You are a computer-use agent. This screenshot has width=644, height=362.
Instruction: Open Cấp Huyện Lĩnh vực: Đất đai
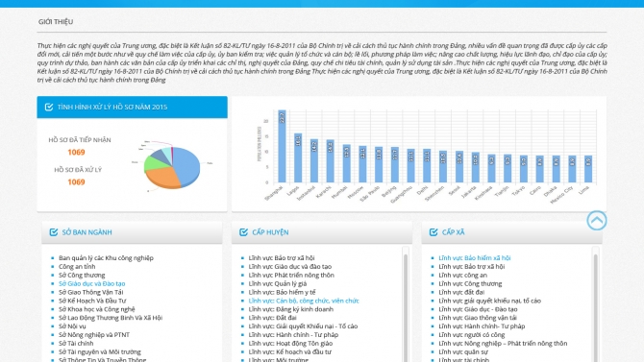pos(272,318)
